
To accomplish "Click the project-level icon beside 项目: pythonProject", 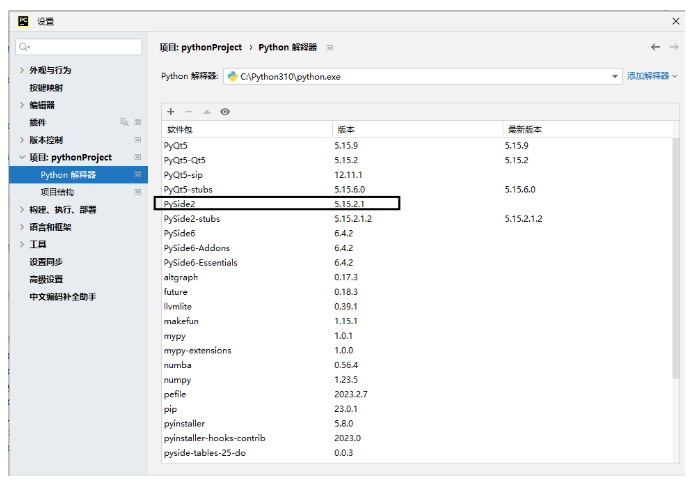I will (138, 157).
